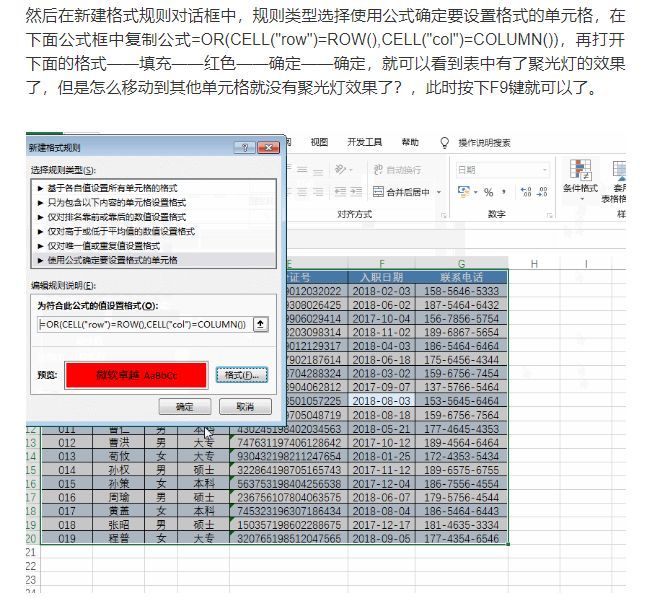662x598 pixels.
Task: Click cell 2018-09-05
Action: click(x=382, y=538)
